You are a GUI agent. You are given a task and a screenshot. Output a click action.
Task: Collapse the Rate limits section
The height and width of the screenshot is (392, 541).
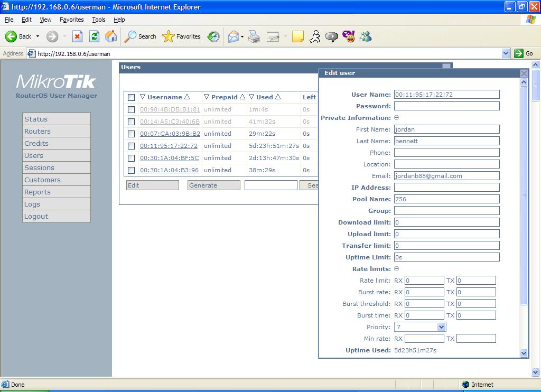click(397, 269)
